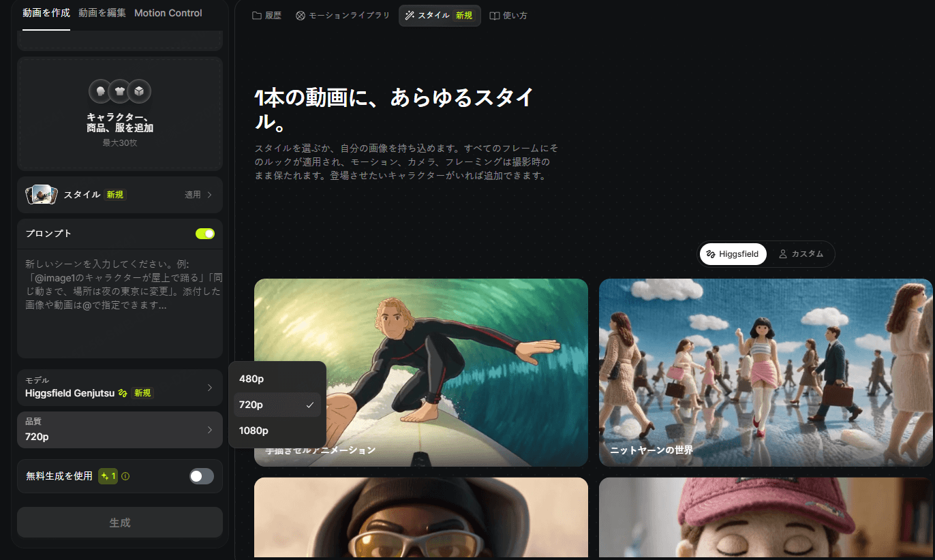Select the felt character with red cap card

click(766, 518)
